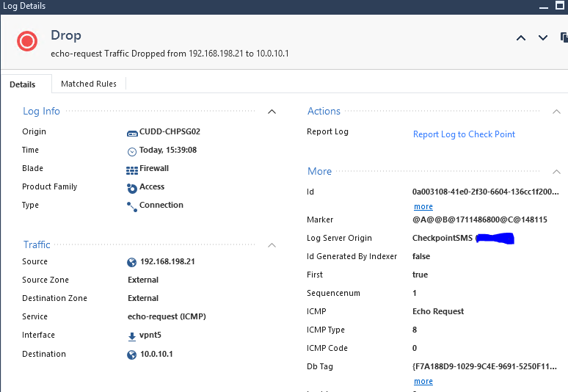Screen dimensions: 568x392
Task: Click the clock icon next to Time
Action: tap(132, 151)
